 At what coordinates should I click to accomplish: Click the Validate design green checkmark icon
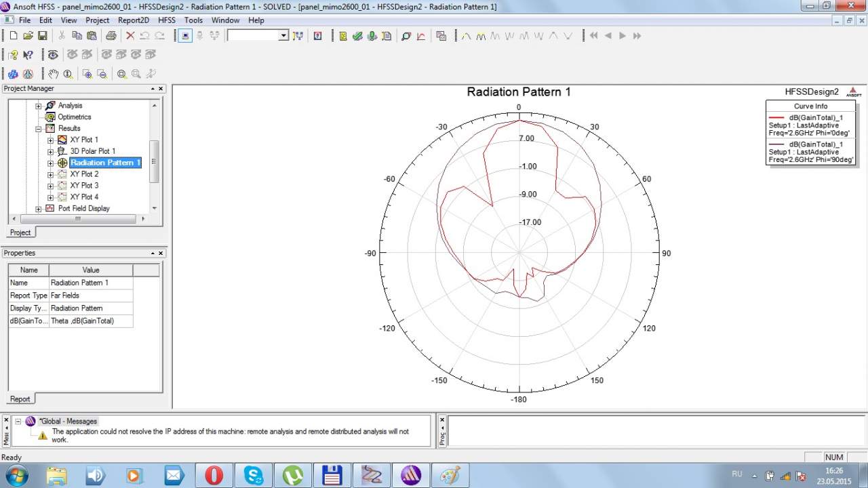(357, 36)
